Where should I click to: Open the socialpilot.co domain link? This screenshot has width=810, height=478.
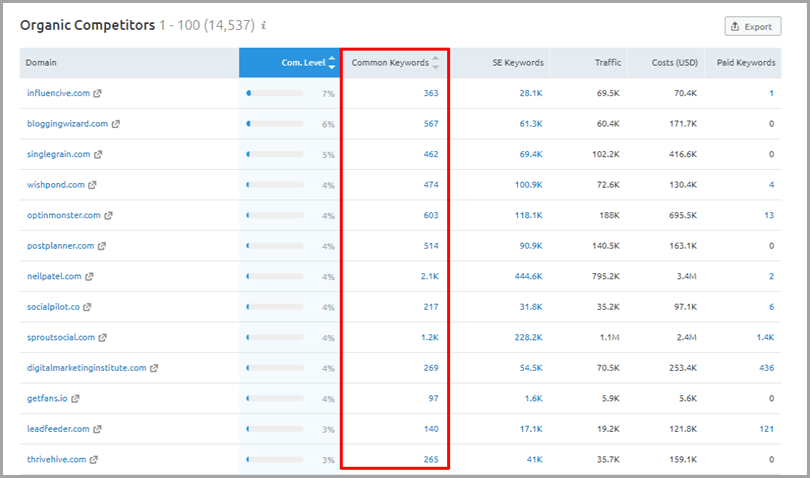coord(54,306)
